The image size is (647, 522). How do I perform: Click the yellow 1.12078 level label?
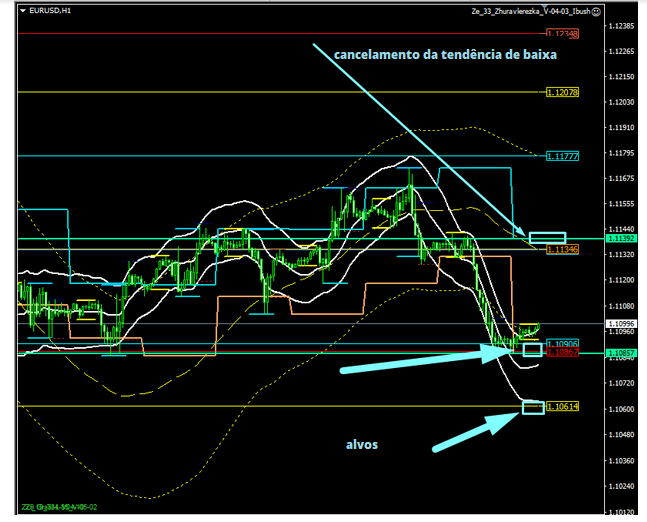(x=562, y=92)
